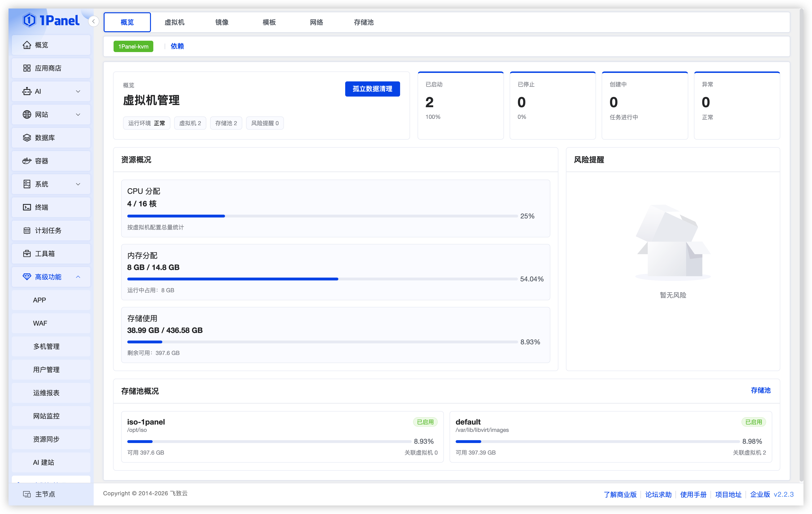This screenshot has width=812, height=514.
Task: Click the 暂无风险 empty-state text
Action: pyautogui.click(x=673, y=295)
